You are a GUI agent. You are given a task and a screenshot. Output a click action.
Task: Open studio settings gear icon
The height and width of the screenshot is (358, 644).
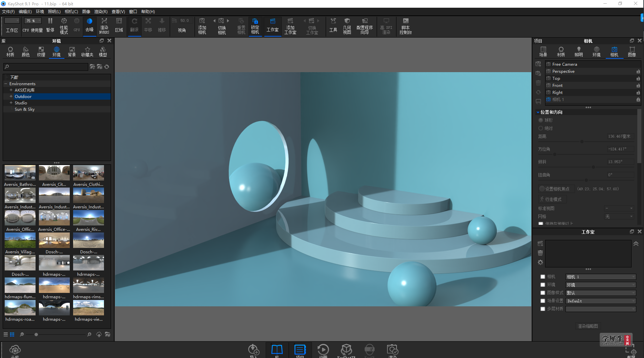point(540,262)
